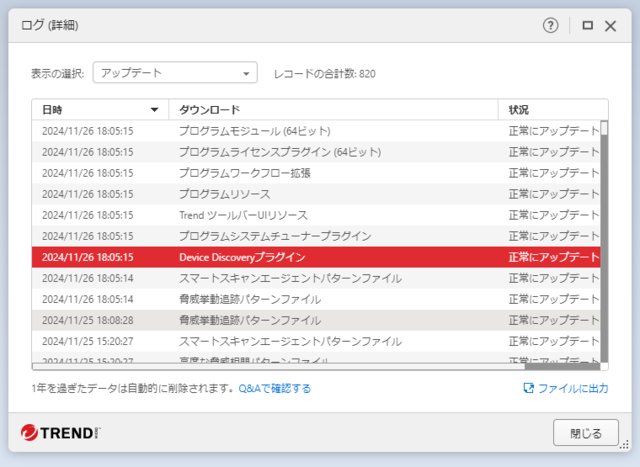The width and height of the screenshot is (640, 467).
Task: Select the Device Discoveryプラグイン row
Action: [x=316, y=257]
